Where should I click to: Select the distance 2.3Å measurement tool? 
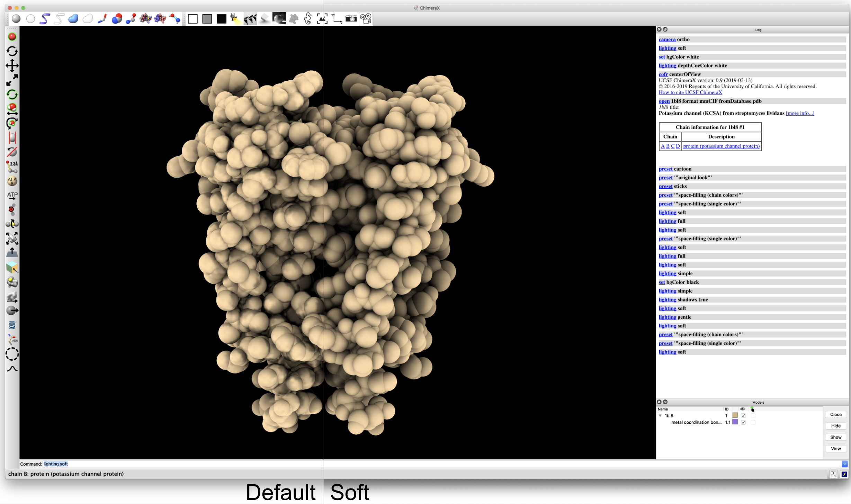coord(12,166)
